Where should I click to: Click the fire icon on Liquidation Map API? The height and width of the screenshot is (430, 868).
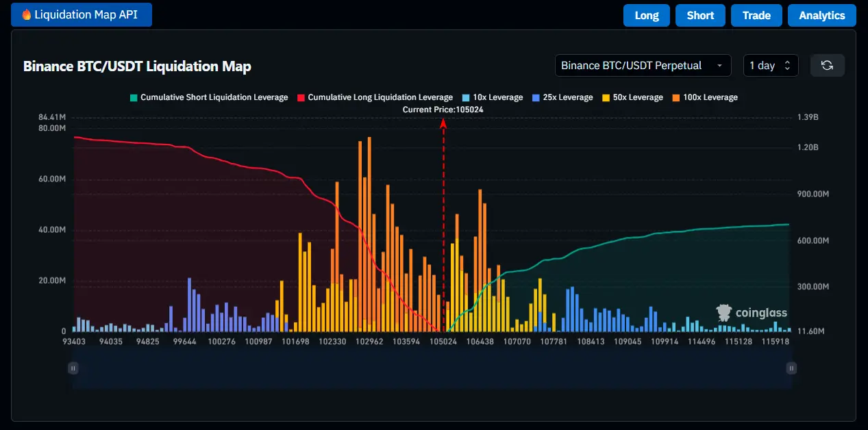(26, 14)
